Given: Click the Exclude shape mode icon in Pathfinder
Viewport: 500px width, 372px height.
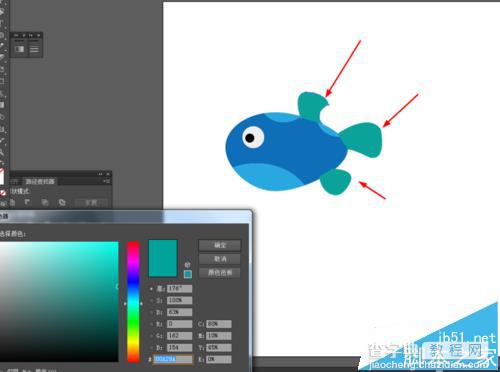Looking at the screenshot, I should click(x=62, y=202).
